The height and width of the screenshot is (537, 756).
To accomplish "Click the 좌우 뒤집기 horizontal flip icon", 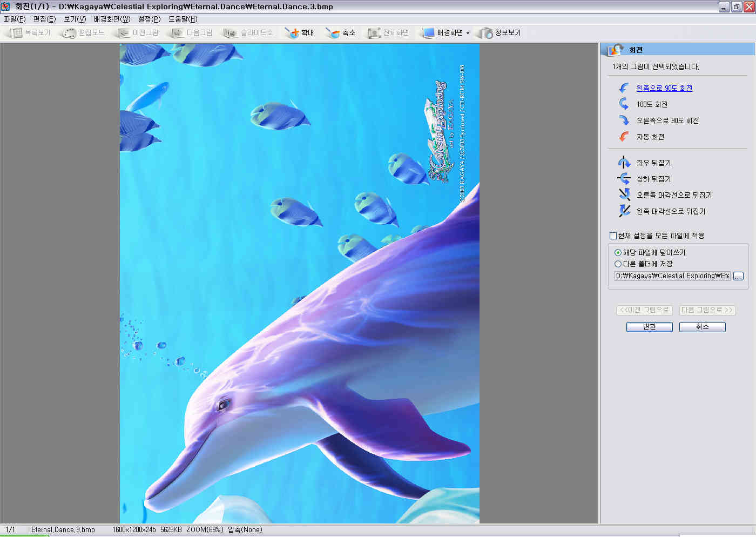I will (624, 162).
